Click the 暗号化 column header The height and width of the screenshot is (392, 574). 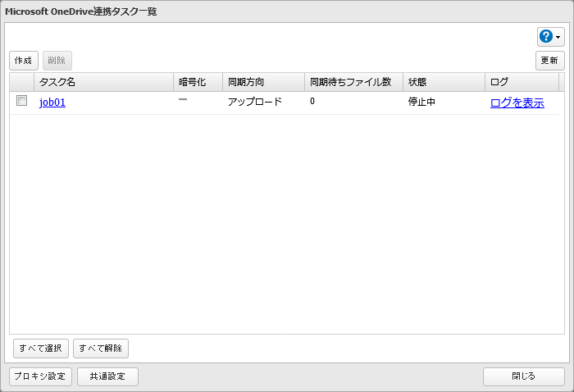click(198, 82)
